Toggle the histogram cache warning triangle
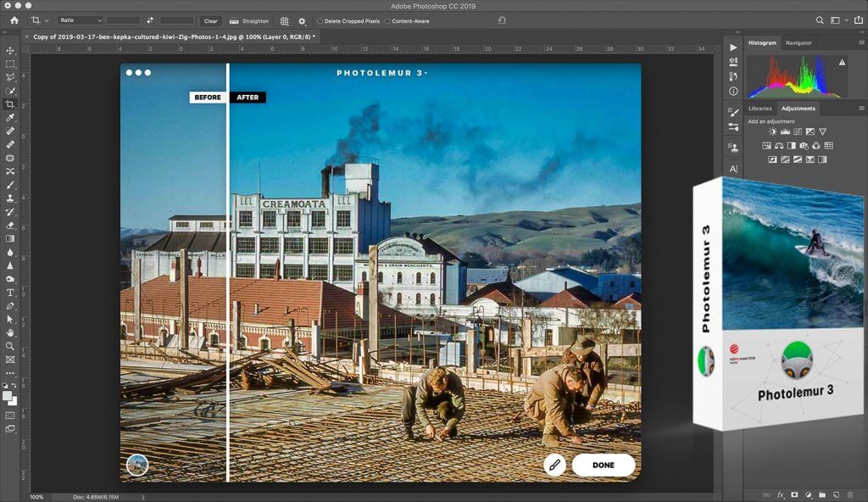Image resolution: width=868 pixels, height=502 pixels. tap(842, 63)
